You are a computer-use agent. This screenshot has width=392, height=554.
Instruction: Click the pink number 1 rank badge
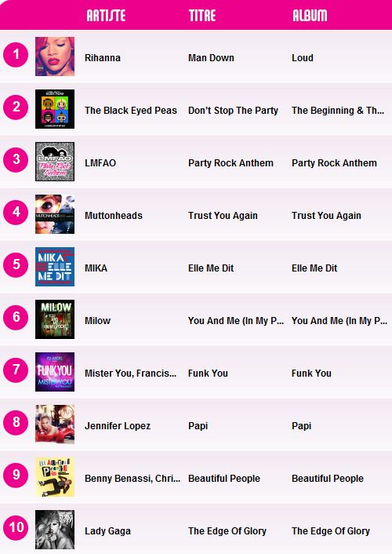(x=16, y=55)
